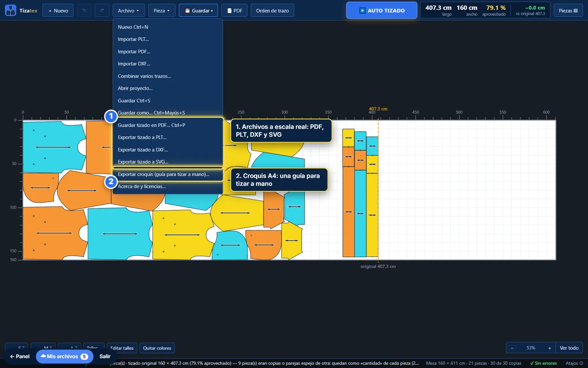588x368 pixels.
Task: Select Importar PDF... from menu
Action: click(x=168, y=52)
